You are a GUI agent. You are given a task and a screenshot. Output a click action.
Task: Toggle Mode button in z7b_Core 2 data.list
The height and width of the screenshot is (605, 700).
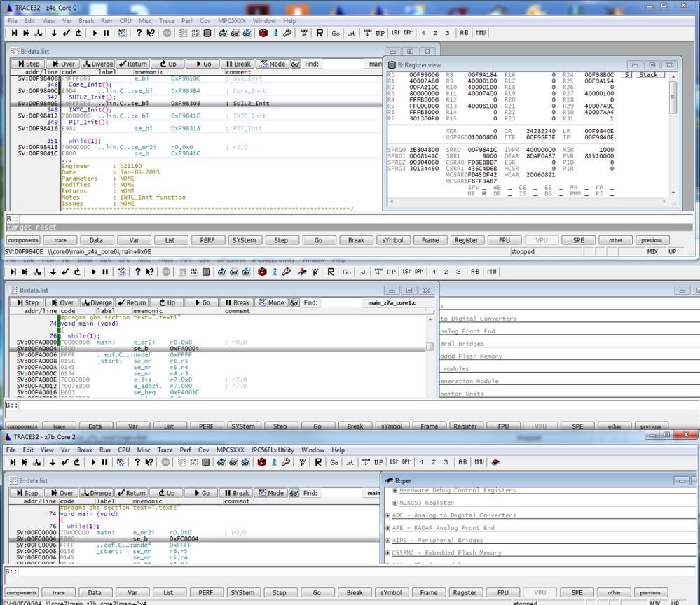point(271,493)
